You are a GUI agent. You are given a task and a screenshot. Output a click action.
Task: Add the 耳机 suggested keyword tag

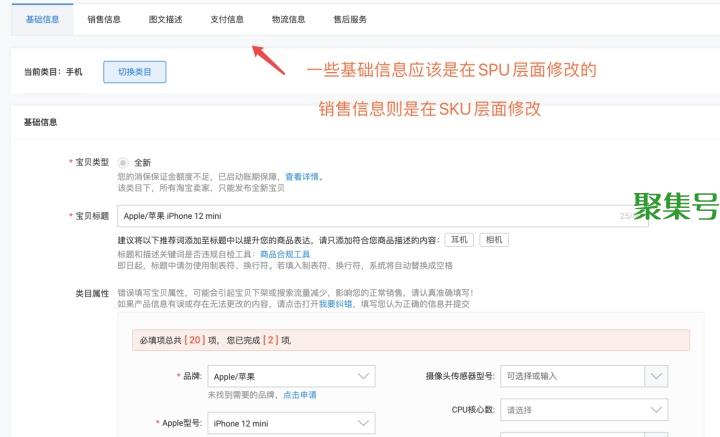pyautogui.click(x=459, y=240)
